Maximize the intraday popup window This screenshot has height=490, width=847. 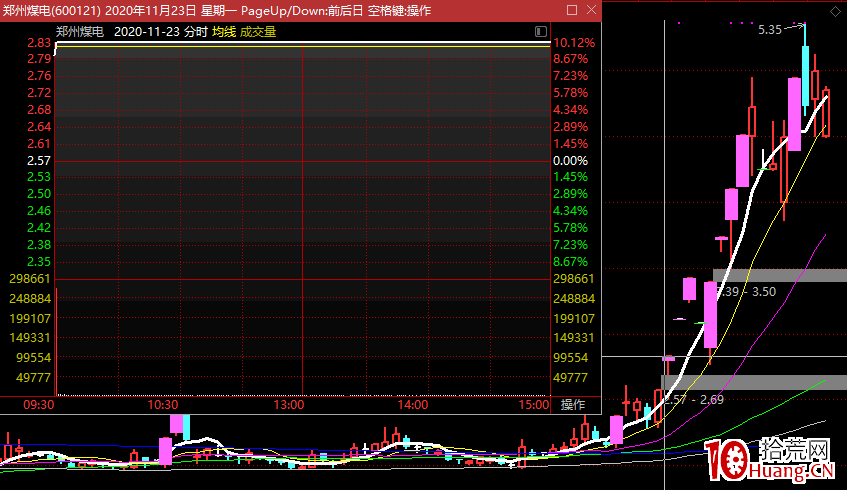point(571,10)
